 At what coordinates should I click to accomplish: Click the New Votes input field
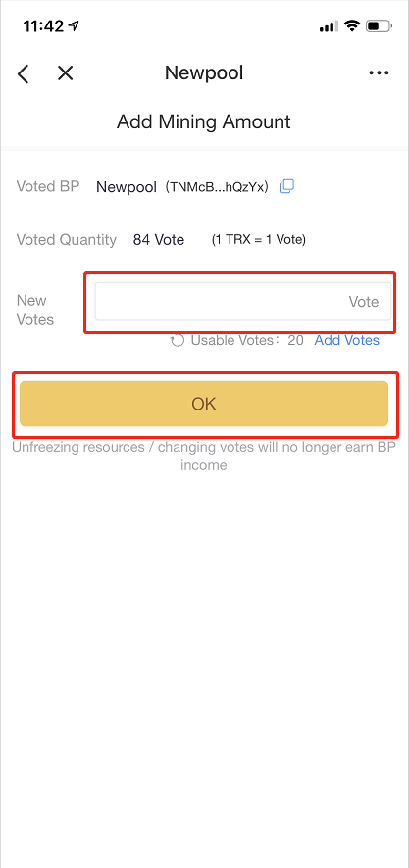pyautogui.click(x=242, y=302)
